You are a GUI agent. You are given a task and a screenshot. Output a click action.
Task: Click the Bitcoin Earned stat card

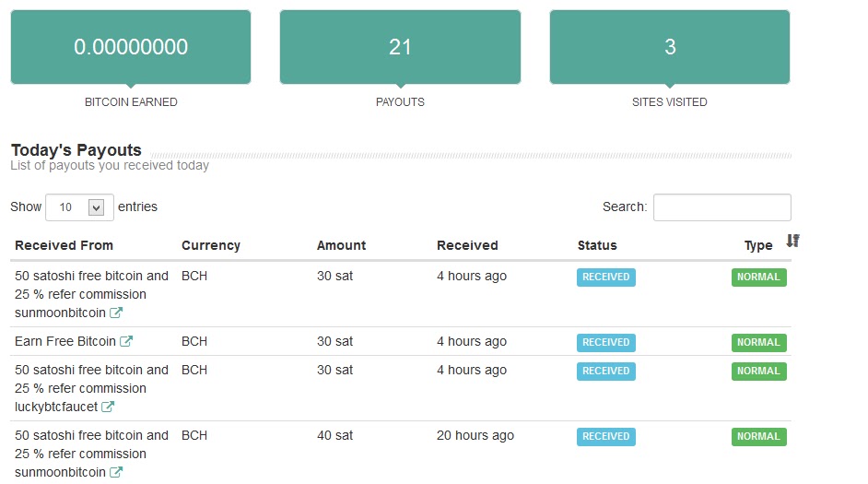tap(131, 48)
